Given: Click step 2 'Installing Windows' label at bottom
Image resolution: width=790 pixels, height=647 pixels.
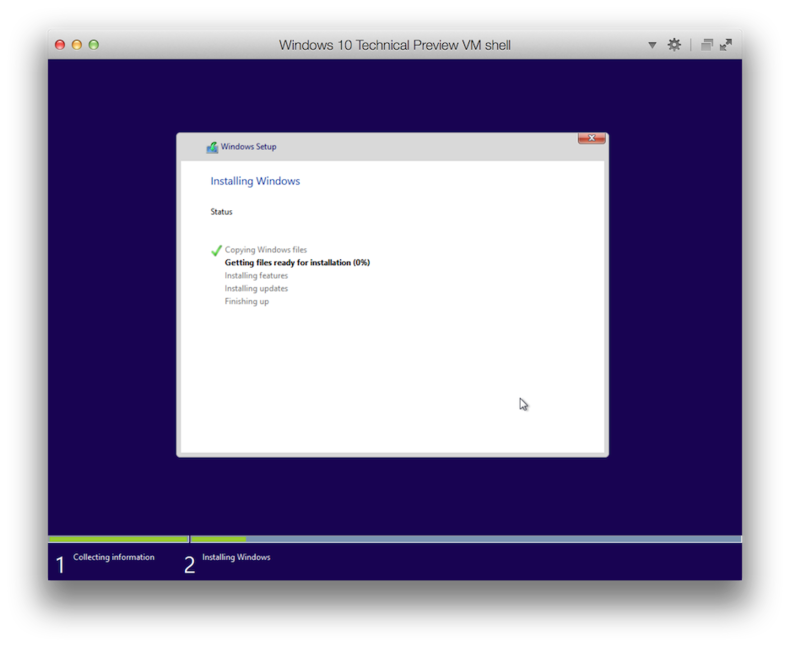Looking at the screenshot, I should coord(236,557).
